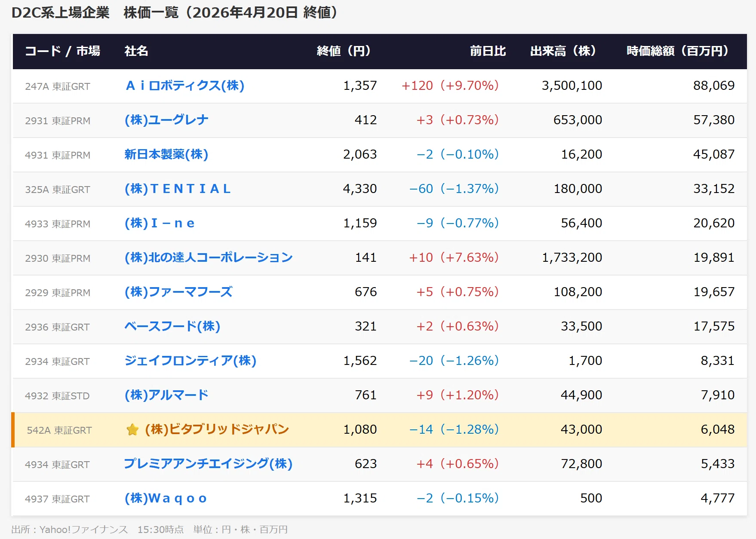756x539 pixels.
Task: Click the change value +120 (+9.70%)
Action: coord(450,86)
